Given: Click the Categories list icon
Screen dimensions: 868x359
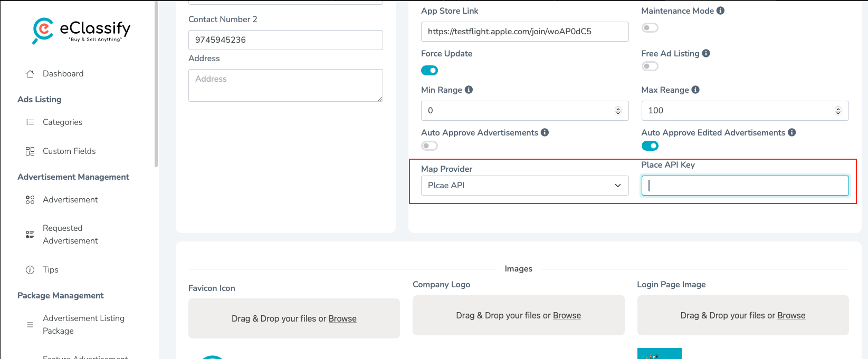Looking at the screenshot, I should click(30, 122).
